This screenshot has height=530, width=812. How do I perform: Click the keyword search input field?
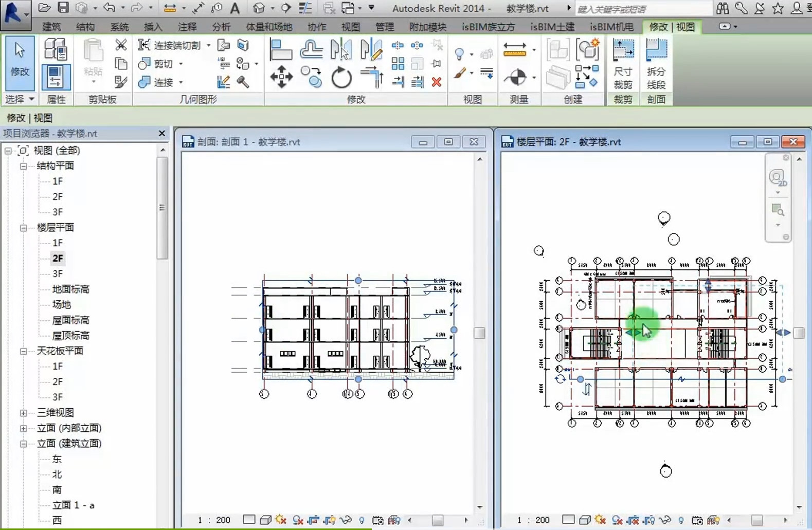(643, 9)
